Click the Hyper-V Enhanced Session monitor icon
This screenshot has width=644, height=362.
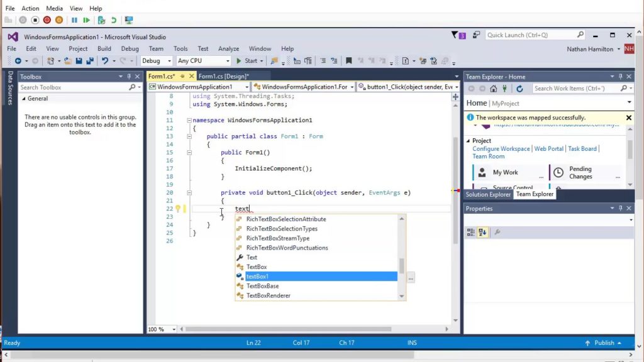129,20
